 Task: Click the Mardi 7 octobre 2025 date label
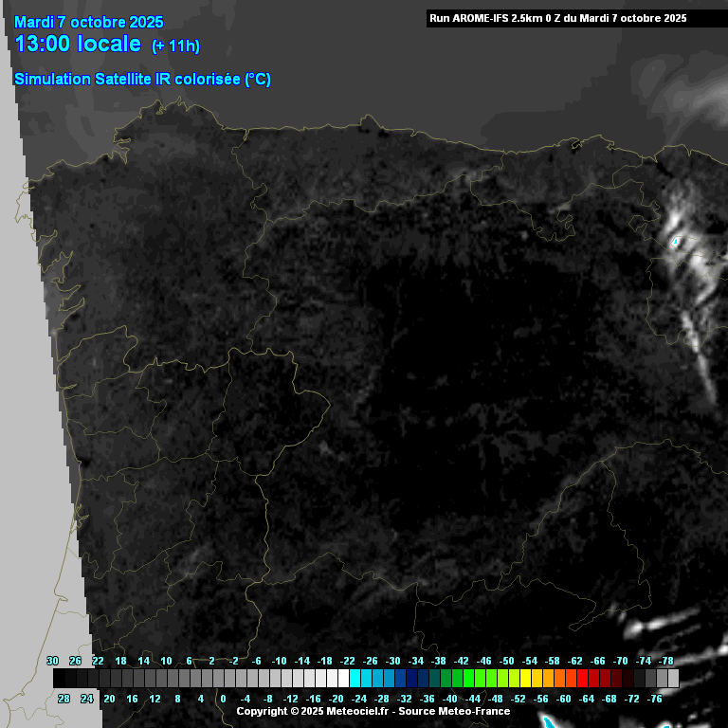click(88, 23)
